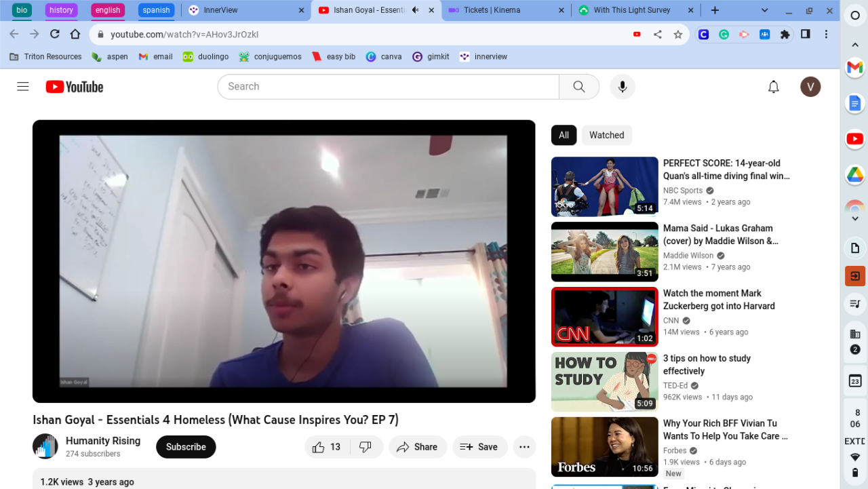Click inside the YouTube search field
Image resolution: width=868 pixels, height=489 pixels.
coord(388,87)
